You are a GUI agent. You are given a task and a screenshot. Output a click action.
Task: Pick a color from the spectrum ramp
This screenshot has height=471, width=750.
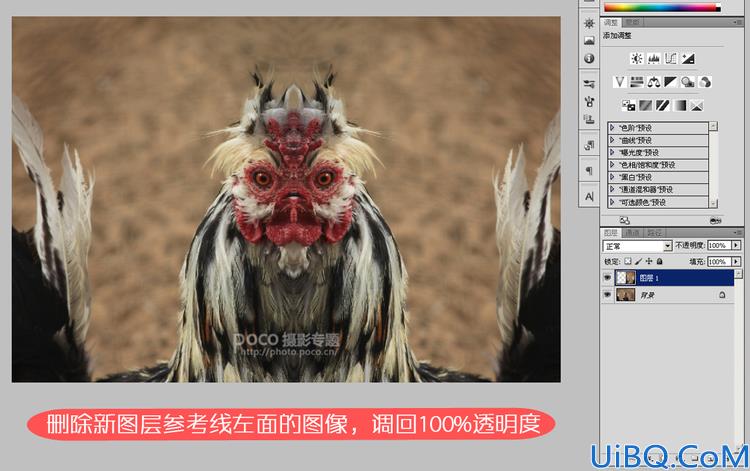coord(662,7)
